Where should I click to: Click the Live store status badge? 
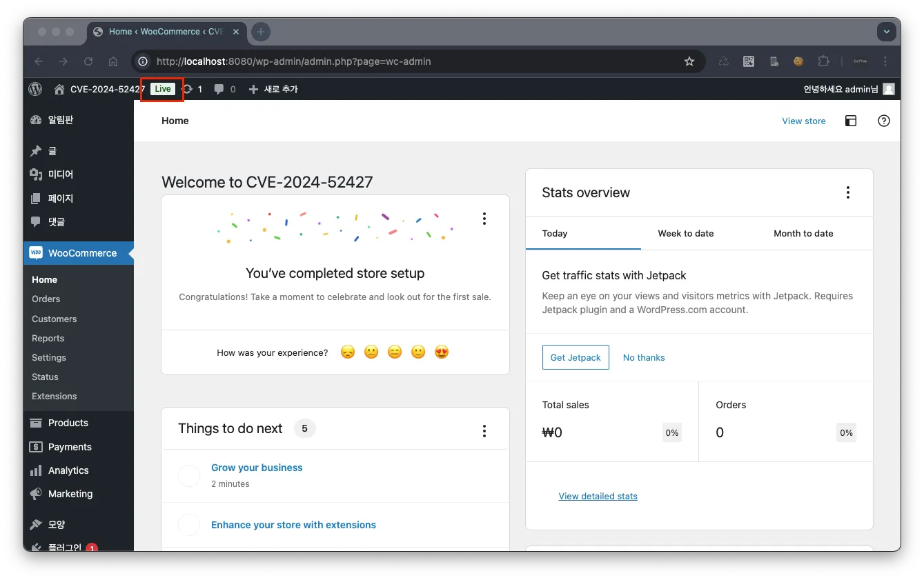click(x=163, y=89)
